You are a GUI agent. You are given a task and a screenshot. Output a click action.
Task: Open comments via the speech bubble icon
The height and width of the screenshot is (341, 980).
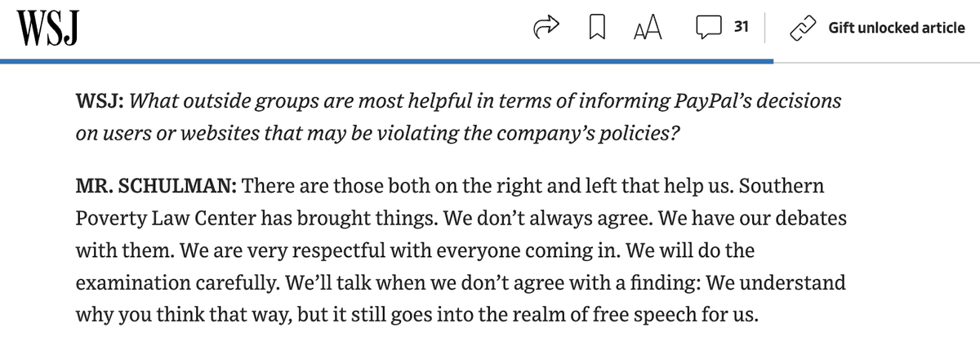[707, 29]
